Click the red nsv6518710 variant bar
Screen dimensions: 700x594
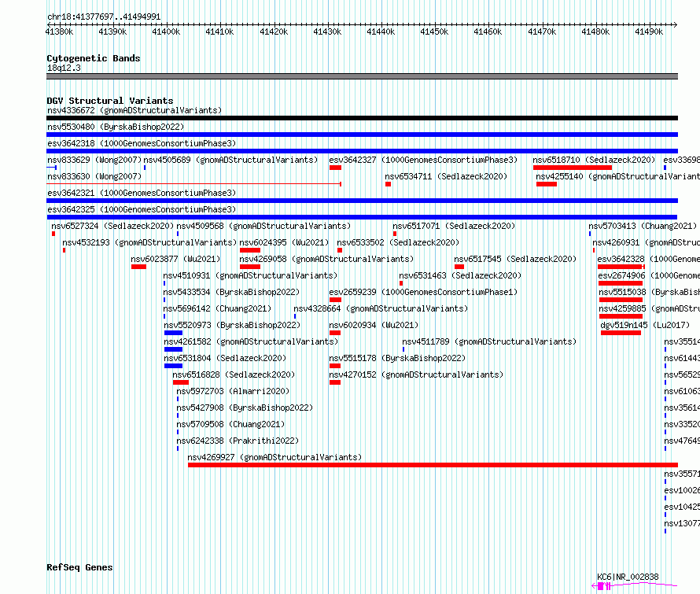pos(573,168)
